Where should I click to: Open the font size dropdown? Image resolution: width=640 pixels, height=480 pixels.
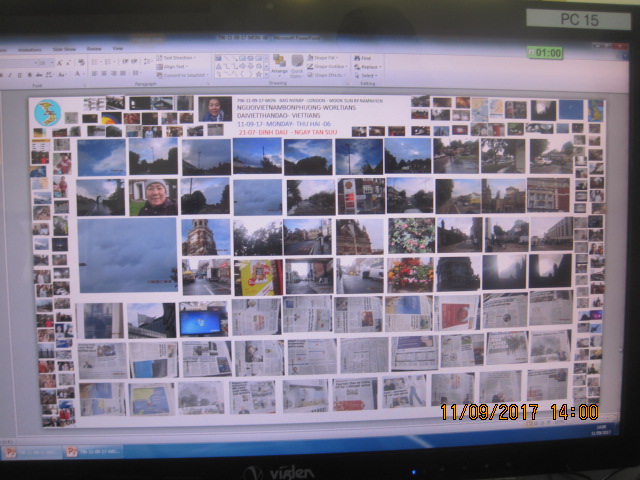[x=52, y=62]
